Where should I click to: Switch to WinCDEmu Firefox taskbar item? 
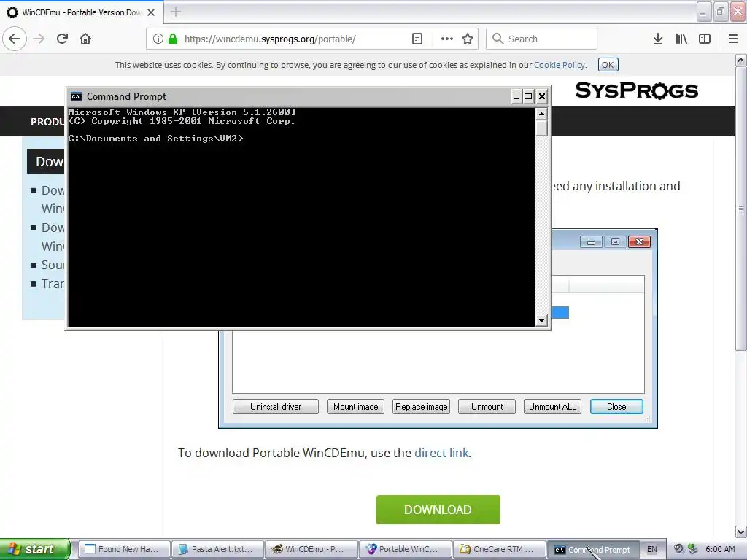311,549
